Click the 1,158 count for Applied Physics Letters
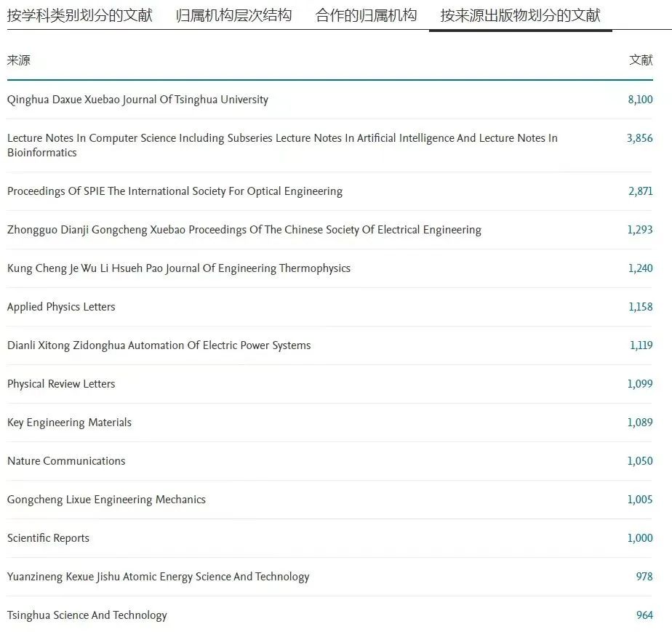The image size is (672, 632). point(641,307)
